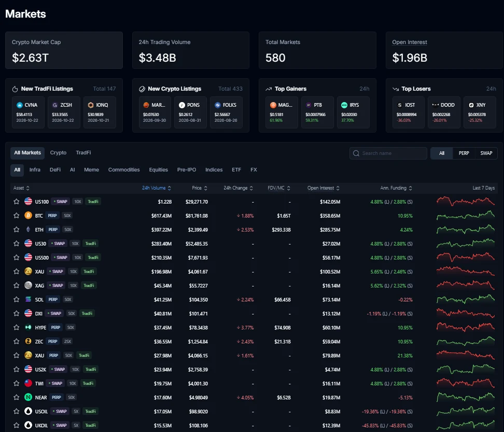Click the SOL coin icon
This screenshot has width=504, height=432.
point(29,299)
